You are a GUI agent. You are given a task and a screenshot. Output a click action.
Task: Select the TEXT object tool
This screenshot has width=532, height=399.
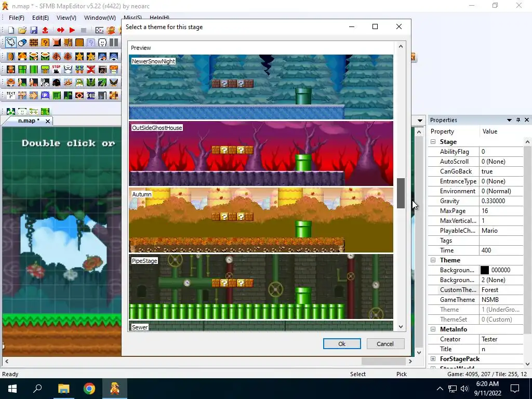[x=11, y=96]
